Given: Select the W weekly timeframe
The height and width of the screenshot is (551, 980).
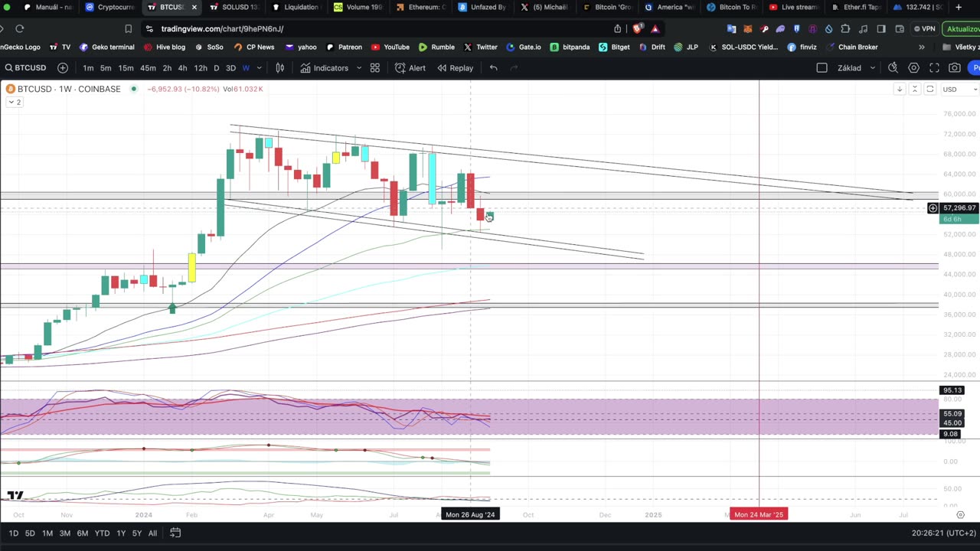Looking at the screenshot, I should coord(246,68).
